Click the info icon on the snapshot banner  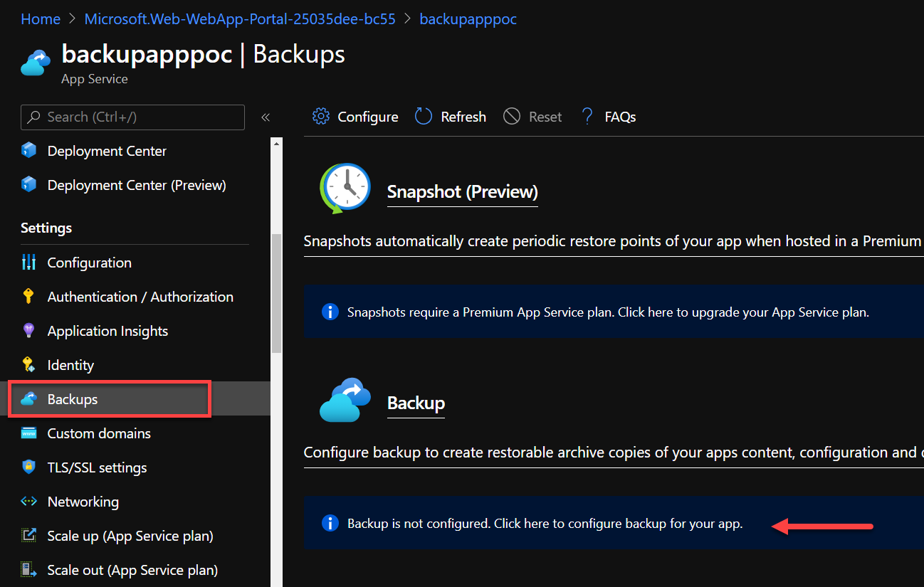click(x=330, y=312)
